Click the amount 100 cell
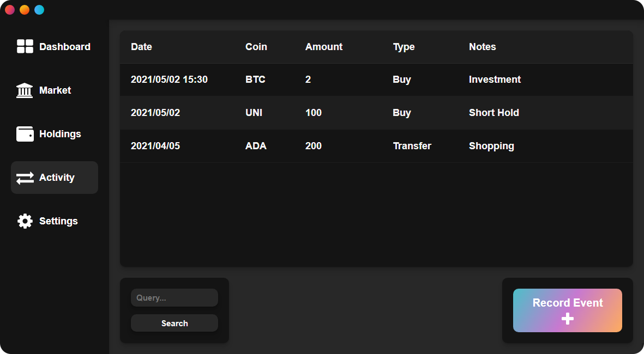 click(x=314, y=113)
